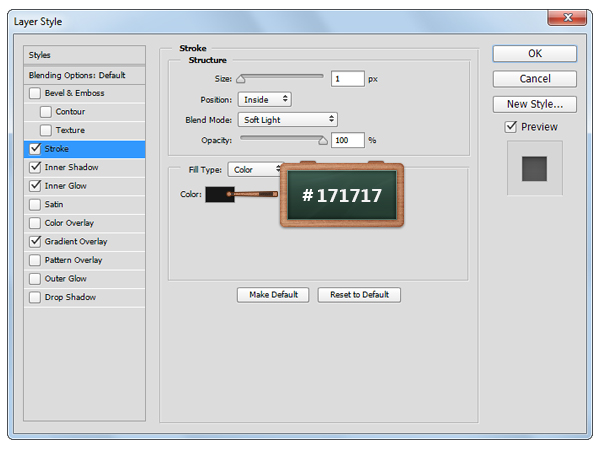600x449 pixels.
Task: Open Blending Options: Default section
Action: pyautogui.click(x=84, y=75)
